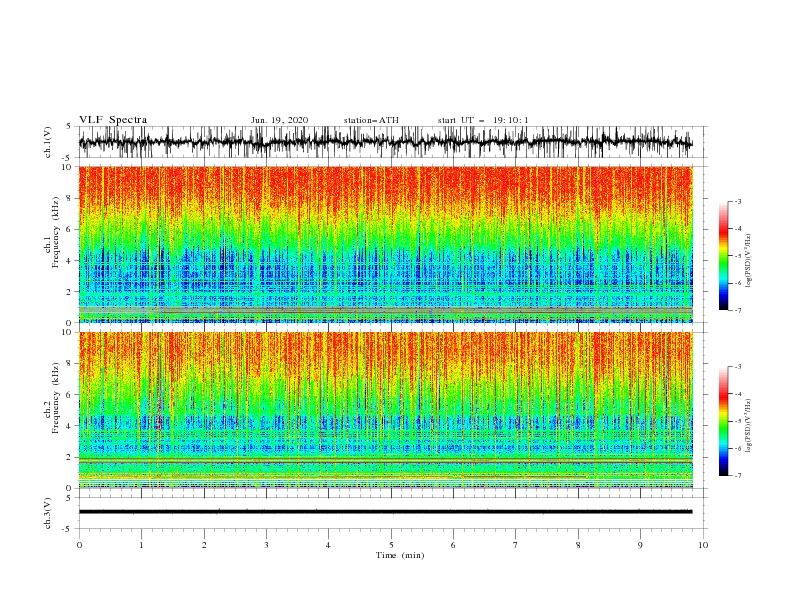
Task: Click the '8' kHz tick on ch.2 spectrogram
Action: click(70, 364)
